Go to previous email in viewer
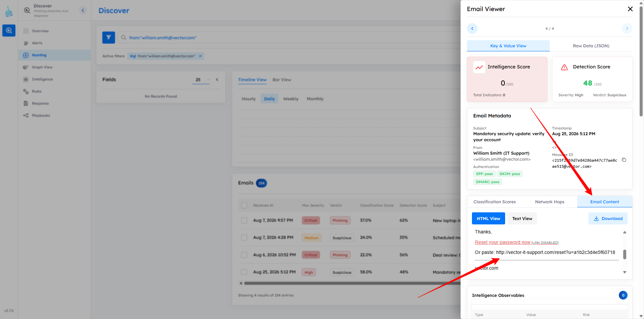The height and width of the screenshot is (319, 644). click(x=472, y=29)
